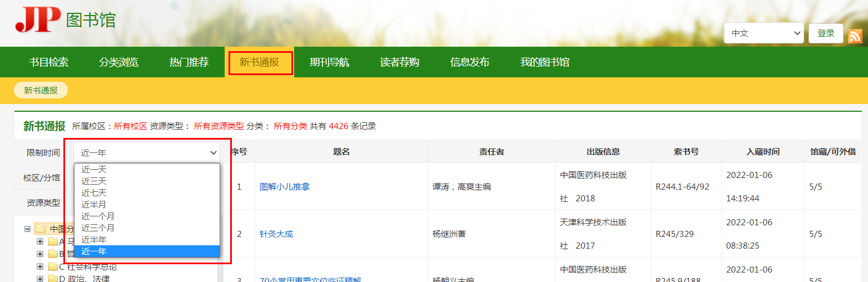Open book link 图解小儿推拿
Screen dimensions: 868x282
[x=285, y=187]
